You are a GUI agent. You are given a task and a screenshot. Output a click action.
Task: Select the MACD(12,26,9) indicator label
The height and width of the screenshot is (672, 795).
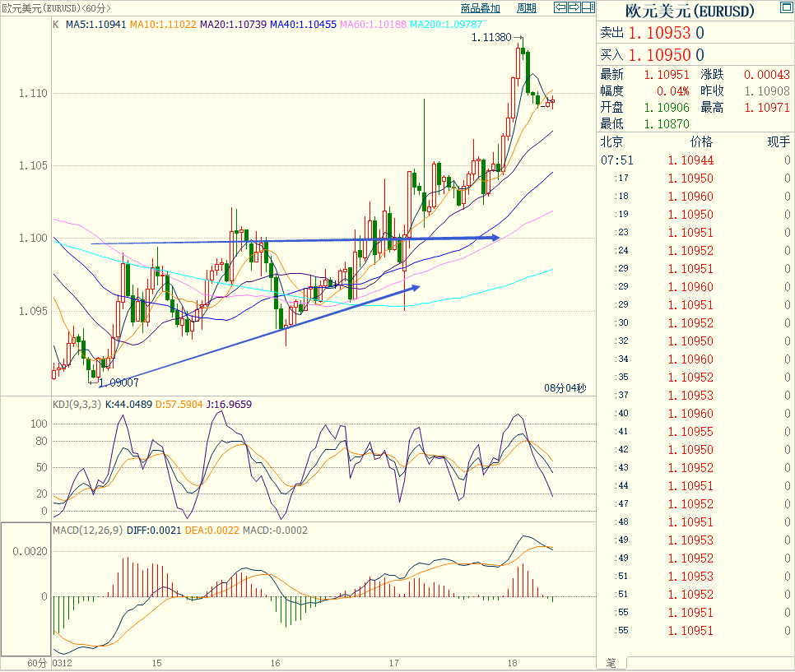click(x=88, y=530)
